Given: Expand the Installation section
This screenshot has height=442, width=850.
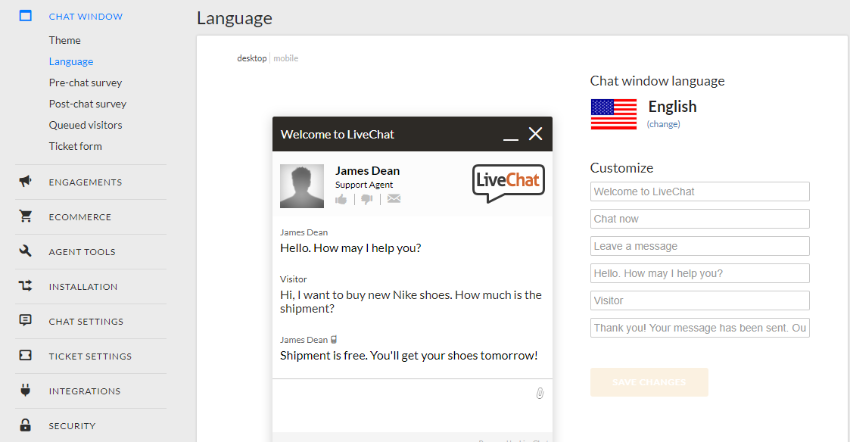Looking at the screenshot, I should (83, 287).
